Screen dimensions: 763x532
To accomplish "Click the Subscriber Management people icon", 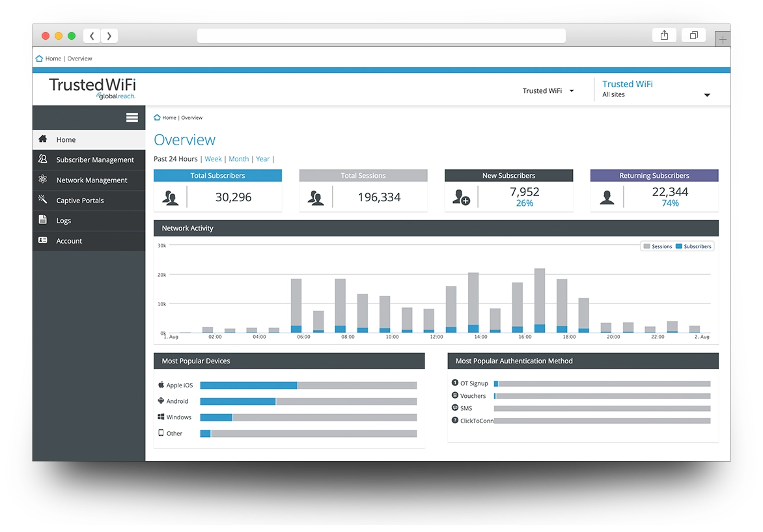I will tap(43, 160).
